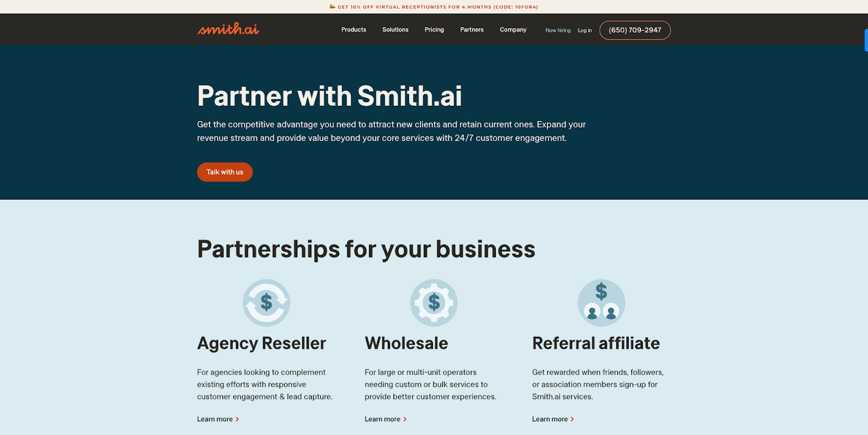Click the Wholesale gear dollar icon
Viewport: 868px width, 435px height.
point(434,303)
